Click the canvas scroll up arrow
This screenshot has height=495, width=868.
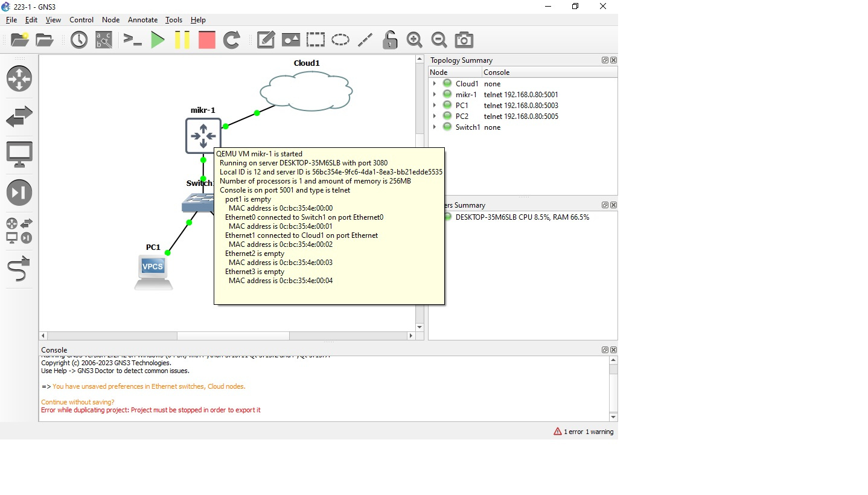(420, 59)
